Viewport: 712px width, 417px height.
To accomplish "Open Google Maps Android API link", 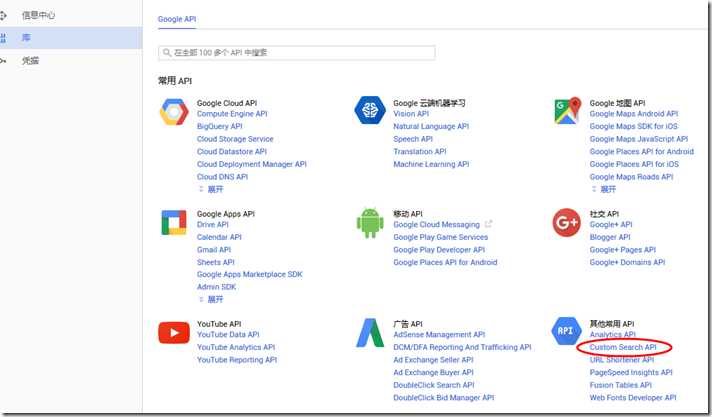I will (x=634, y=114).
